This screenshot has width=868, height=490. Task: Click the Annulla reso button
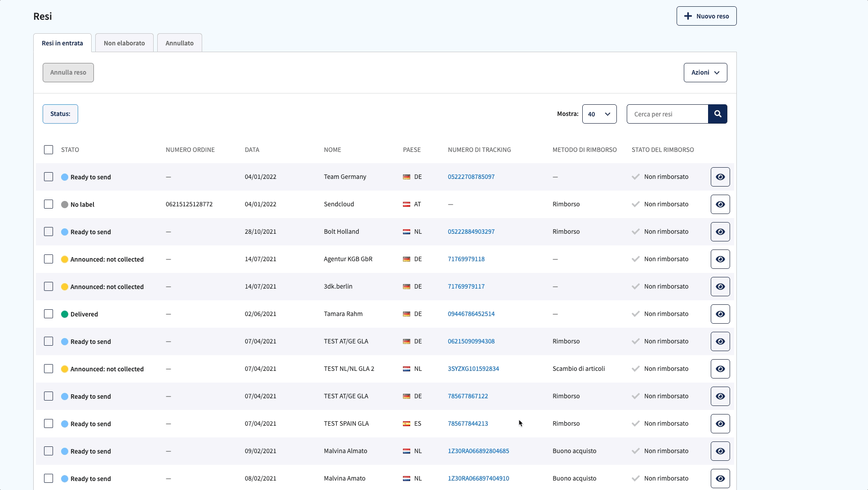68,72
